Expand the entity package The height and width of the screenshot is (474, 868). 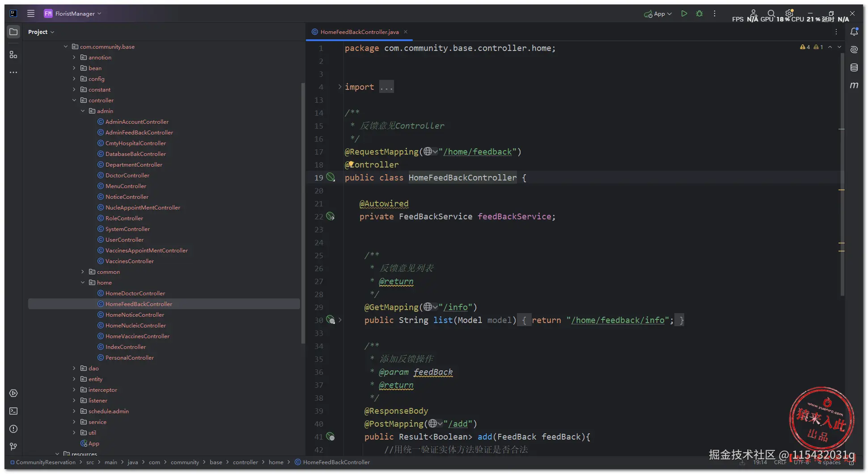(74, 379)
